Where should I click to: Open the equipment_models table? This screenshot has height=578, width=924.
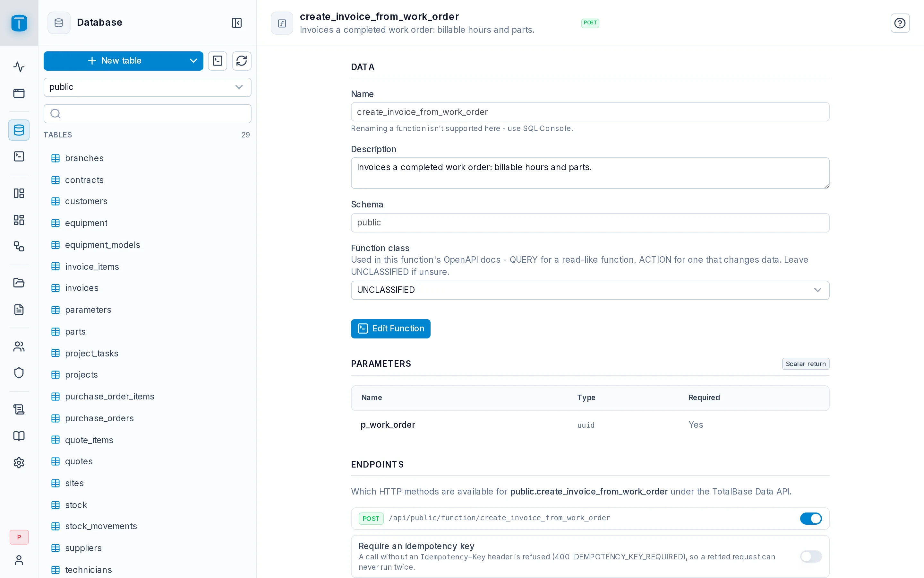147,245
